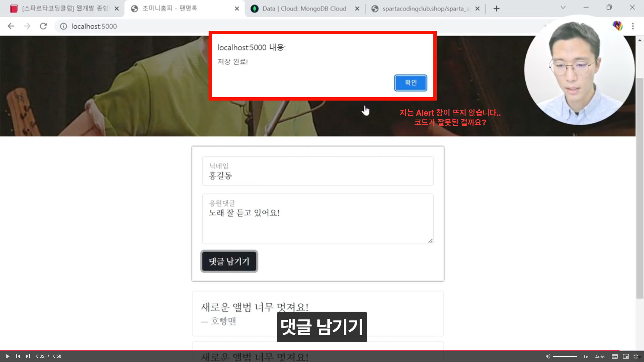Open a new browser tab
Image resolution: width=644 pixels, height=362 pixels.
click(x=497, y=9)
